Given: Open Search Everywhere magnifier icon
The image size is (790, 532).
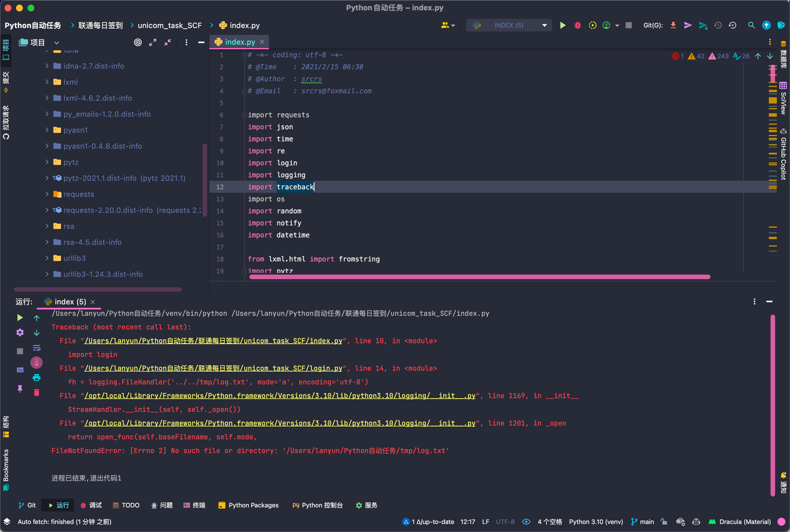Looking at the screenshot, I should tap(751, 25).
